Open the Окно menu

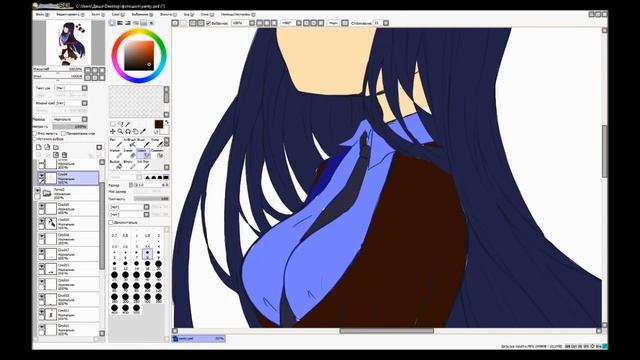pyautogui.click(x=206, y=15)
